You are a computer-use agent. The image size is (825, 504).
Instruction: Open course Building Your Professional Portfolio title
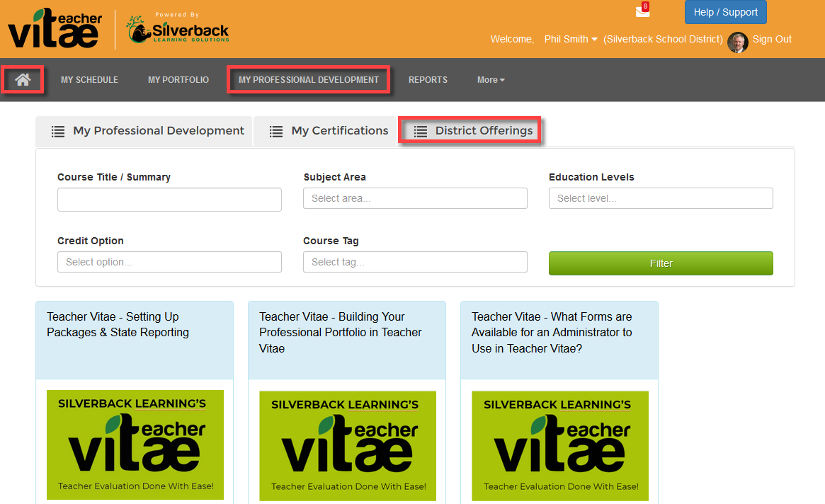[x=341, y=333]
